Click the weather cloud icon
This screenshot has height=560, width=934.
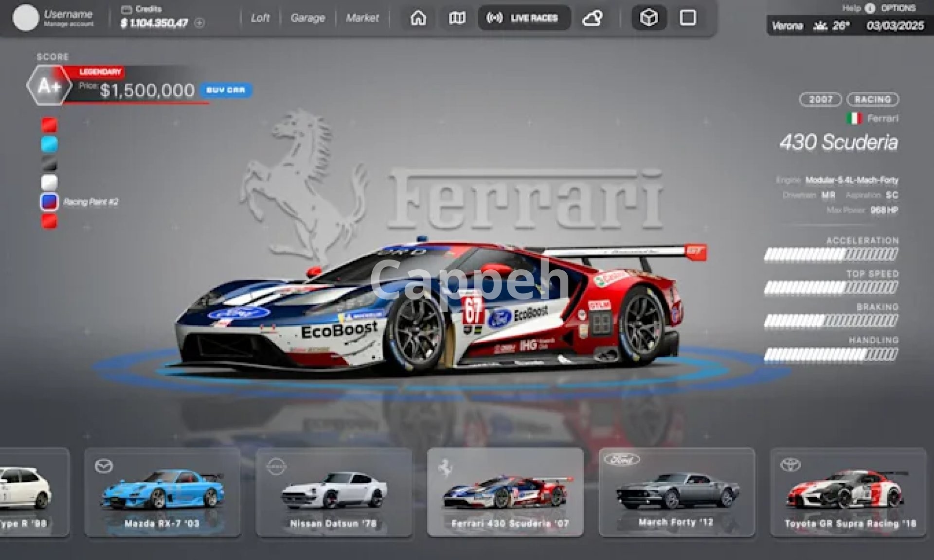pyautogui.click(x=593, y=18)
